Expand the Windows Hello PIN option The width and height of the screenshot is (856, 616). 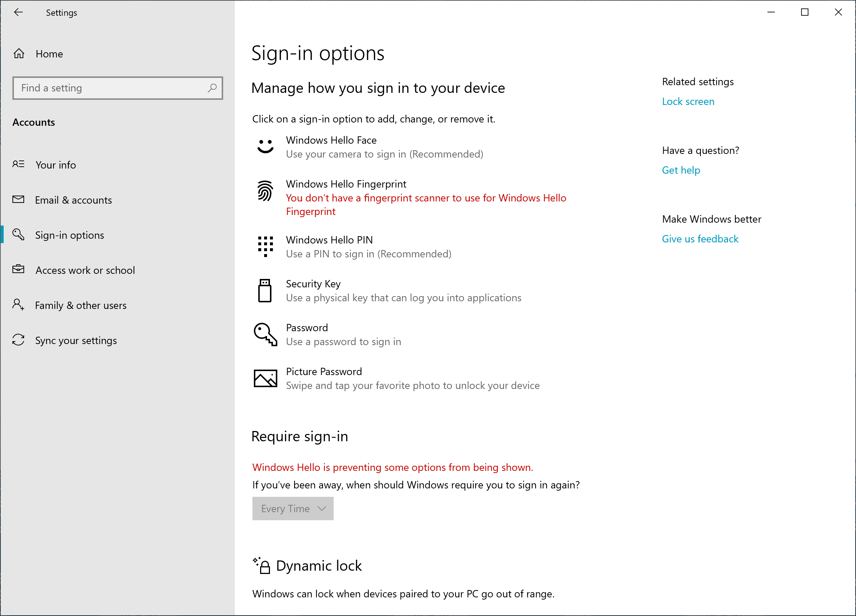(x=368, y=247)
